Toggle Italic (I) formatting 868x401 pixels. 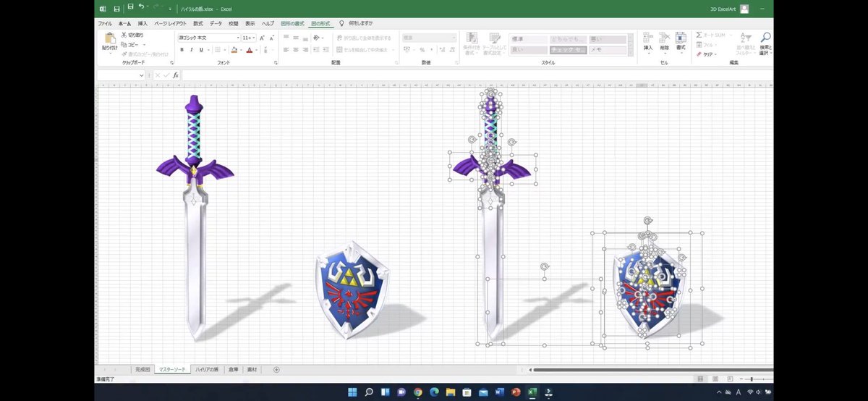(191, 50)
